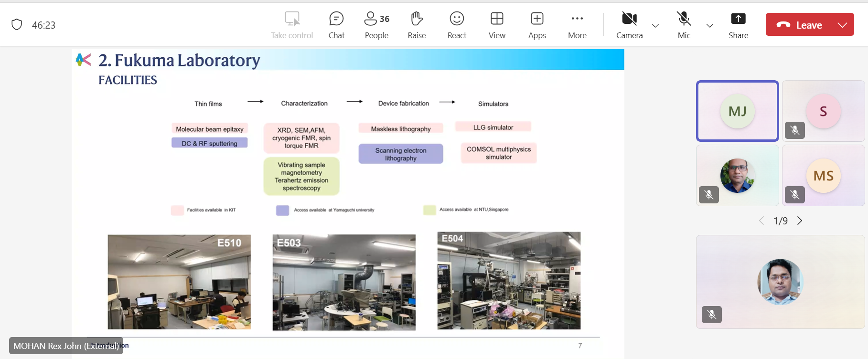Raise your hand in the meeting

tap(417, 25)
